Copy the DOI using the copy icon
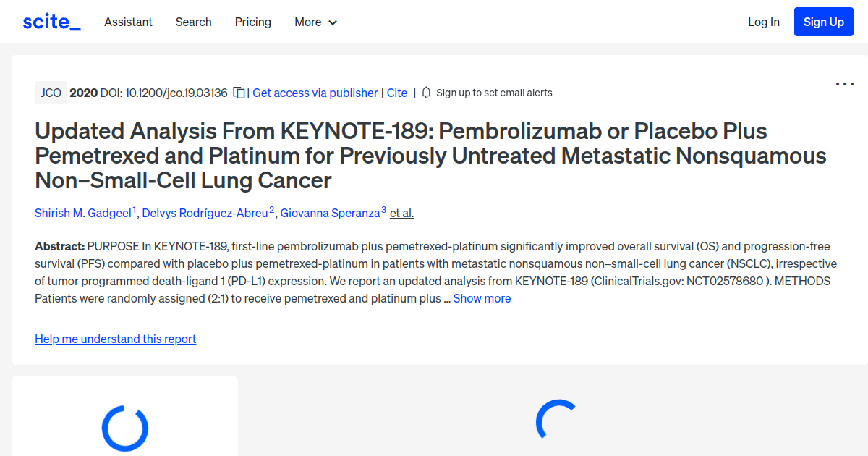 pyautogui.click(x=239, y=93)
